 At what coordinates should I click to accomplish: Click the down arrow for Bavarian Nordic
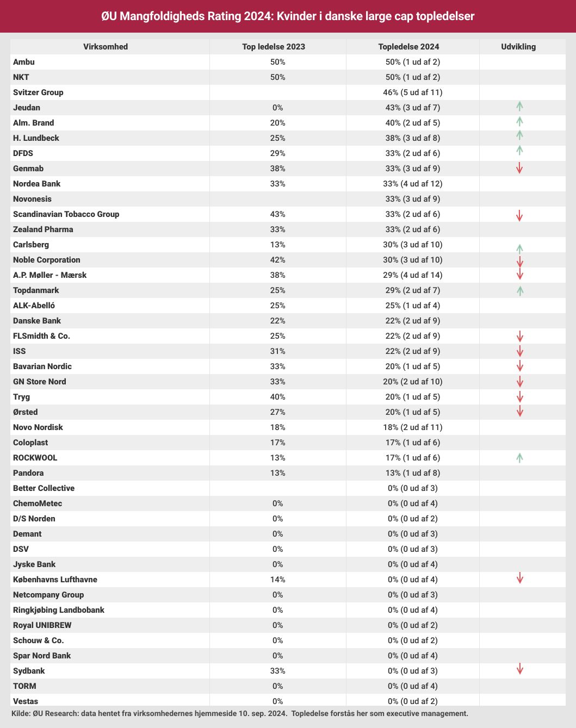tap(519, 366)
